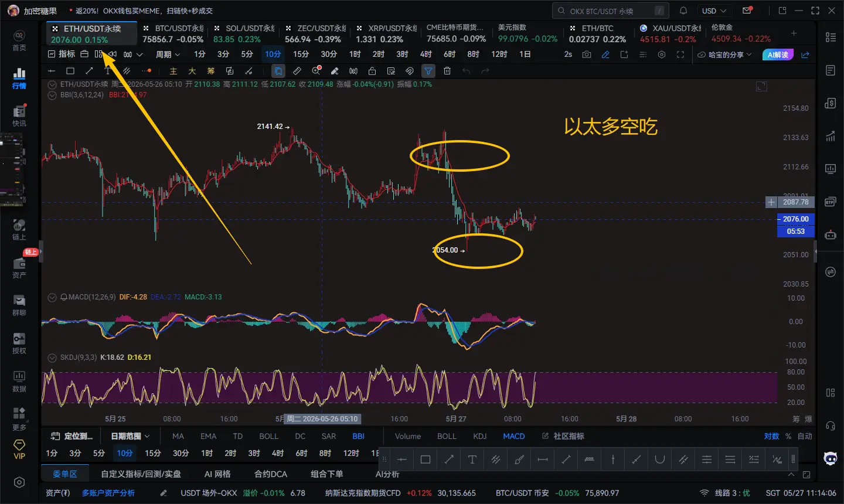Image resolution: width=844 pixels, height=504 pixels.
Task: Switch to the XRP/USDT永续 tab
Action: click(x=386, y=33)
